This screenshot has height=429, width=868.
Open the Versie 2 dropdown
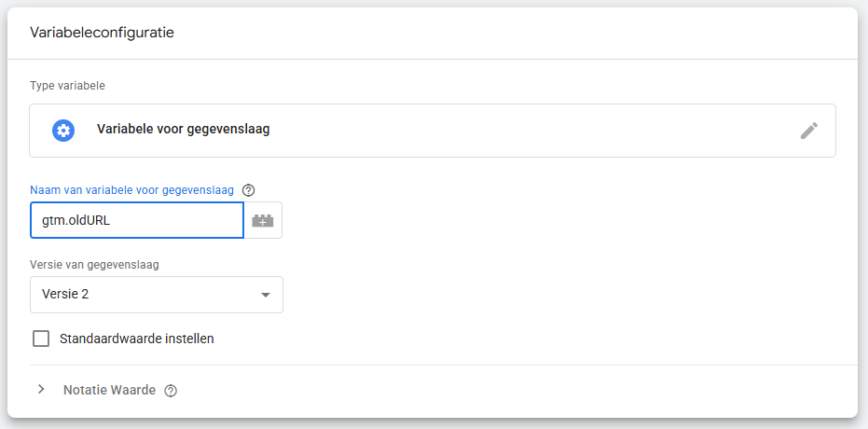156,295
